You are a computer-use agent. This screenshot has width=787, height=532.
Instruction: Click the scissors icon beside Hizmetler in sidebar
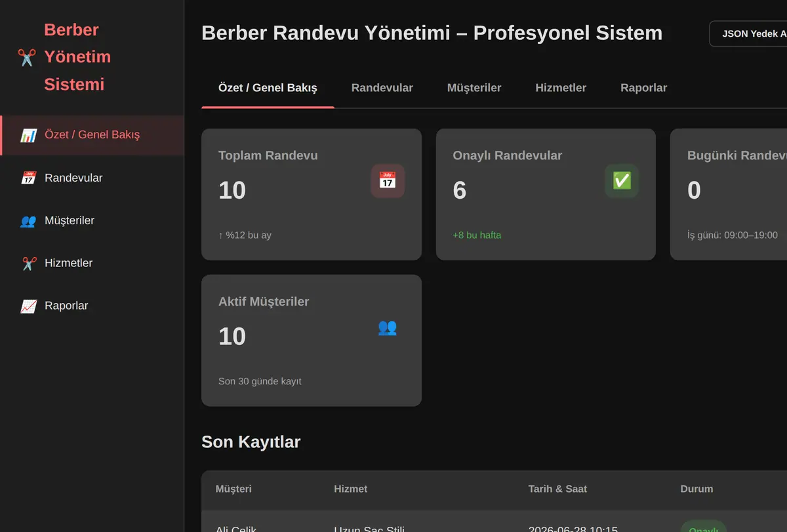coord(28,263)
